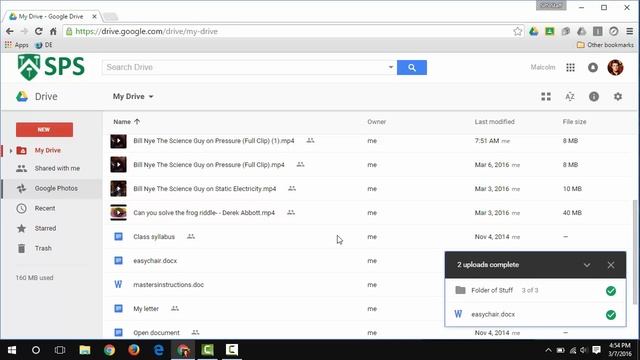Click the Apps bookmark shortcut
Viewport: 640px width, 360px height.
[x=17, y=45]
